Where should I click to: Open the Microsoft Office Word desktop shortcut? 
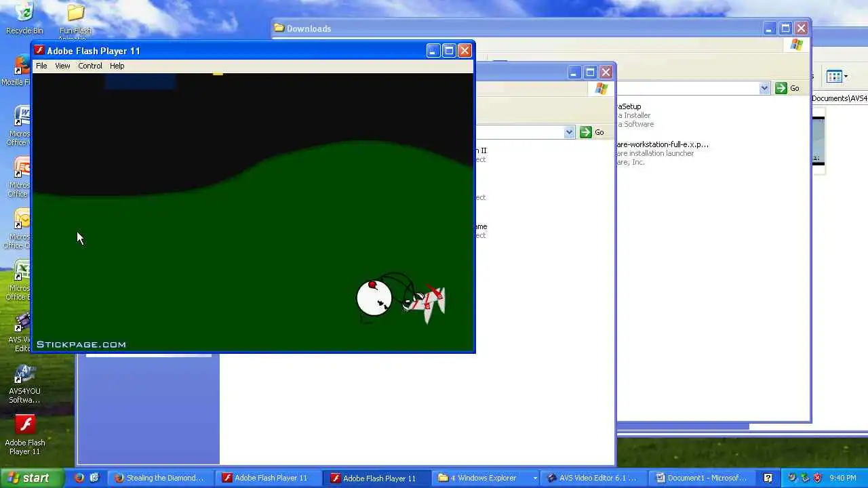[20, 126]
